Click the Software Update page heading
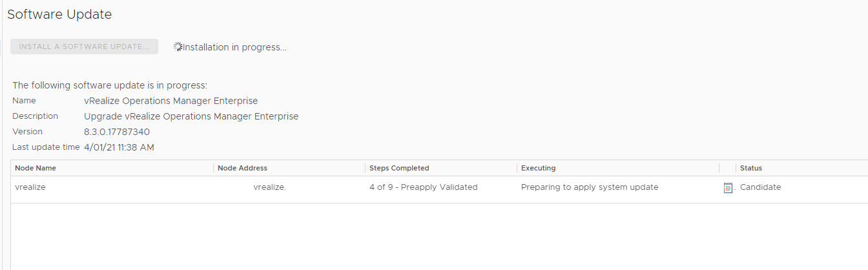Screen dimensions: 868x270 point(59,14)
